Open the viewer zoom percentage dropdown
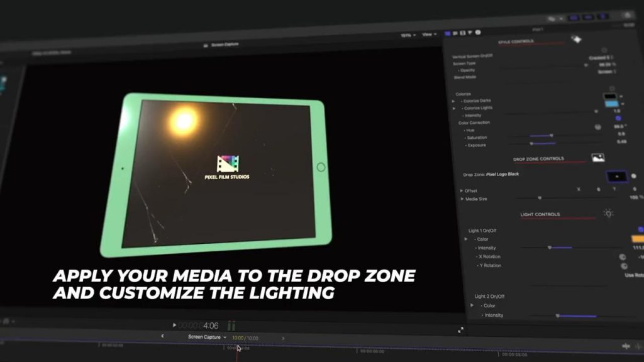 tap(408, 35)
